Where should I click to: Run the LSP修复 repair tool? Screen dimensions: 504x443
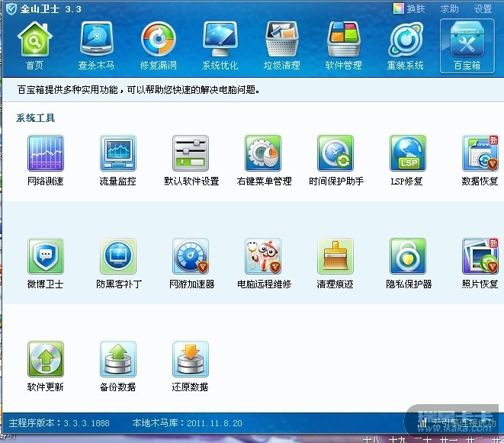[408, 160]
